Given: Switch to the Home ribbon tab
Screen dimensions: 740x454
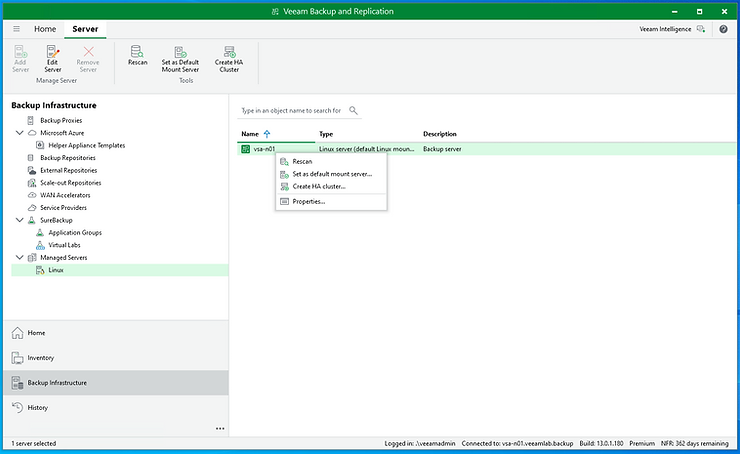Looking at the screenshot, I should point(45,29).
